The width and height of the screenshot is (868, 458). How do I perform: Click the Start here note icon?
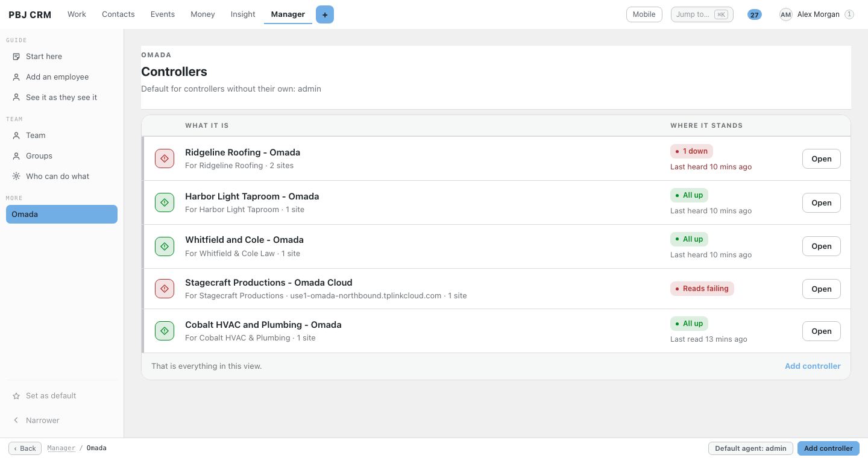click(x=16, y=57)
